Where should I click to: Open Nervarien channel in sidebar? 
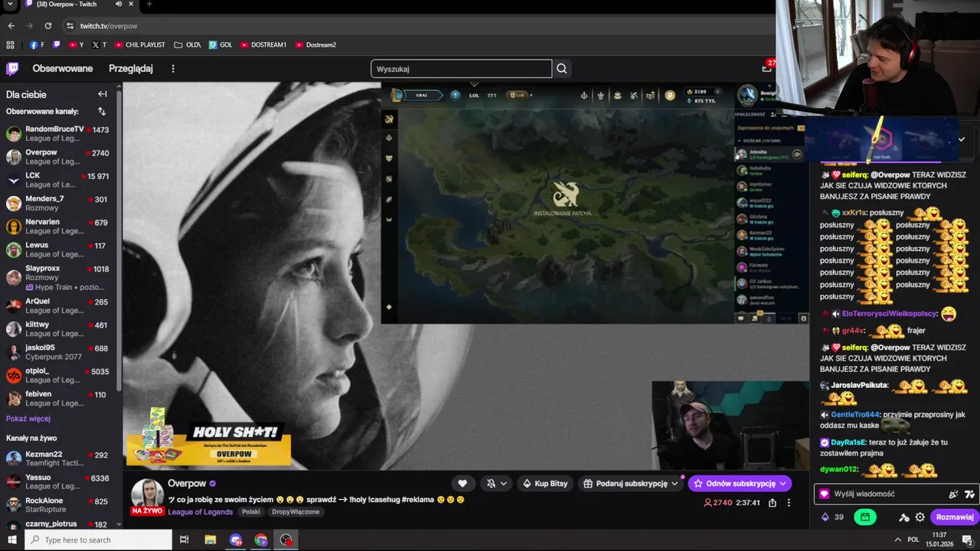[58, 227]
